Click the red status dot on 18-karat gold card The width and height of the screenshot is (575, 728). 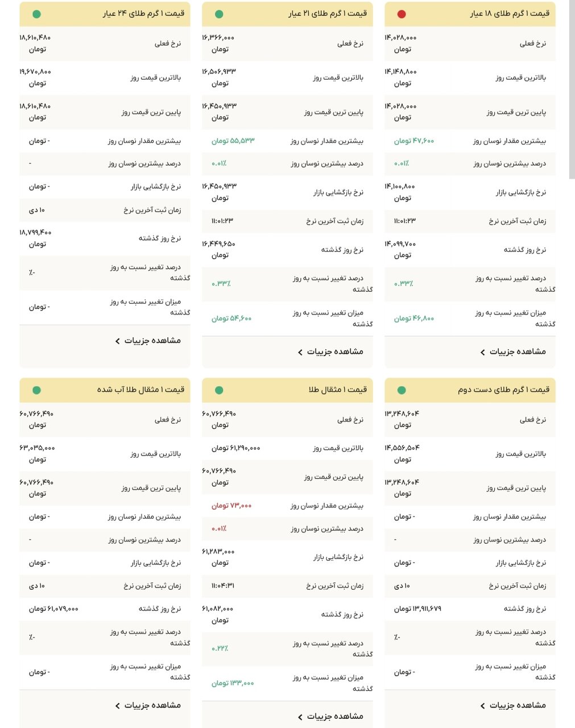402,14
